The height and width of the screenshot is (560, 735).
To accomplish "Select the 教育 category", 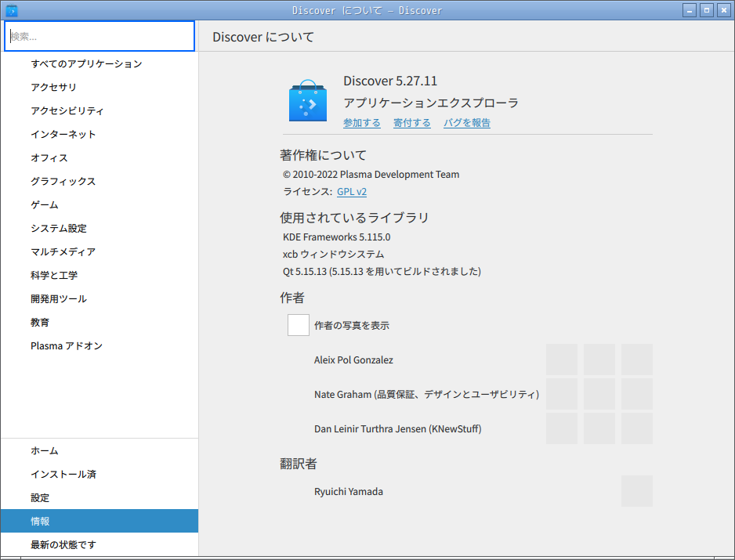I will [100, 322].
